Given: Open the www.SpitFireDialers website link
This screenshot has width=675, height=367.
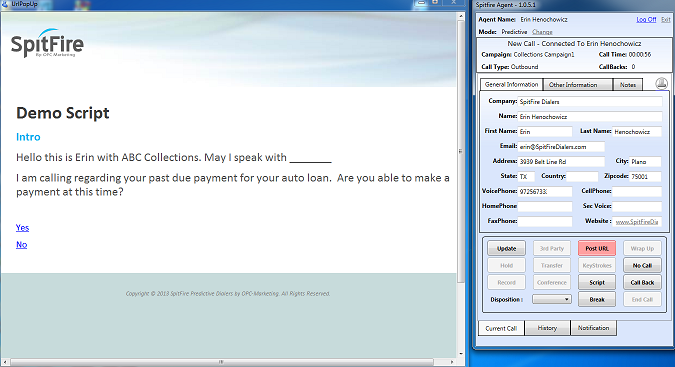Looking at the screenshot, I should click(x=637, y=222).
